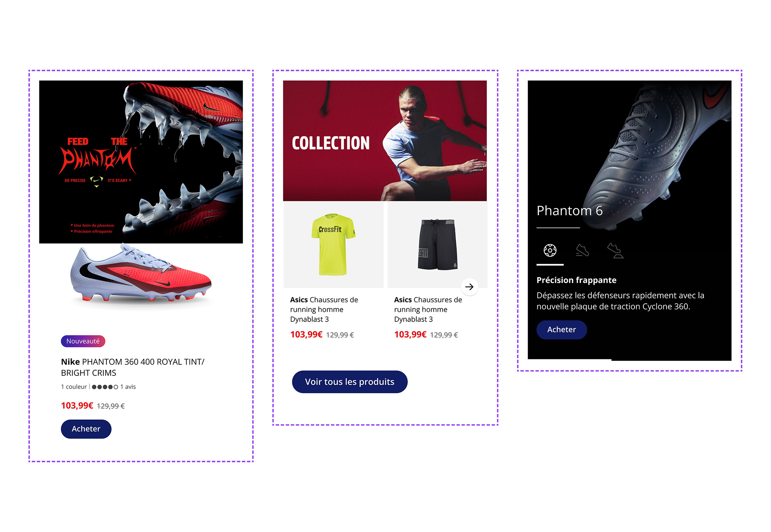Click the 1 avis review link
The image size is (771, 532).
point(128,387)
